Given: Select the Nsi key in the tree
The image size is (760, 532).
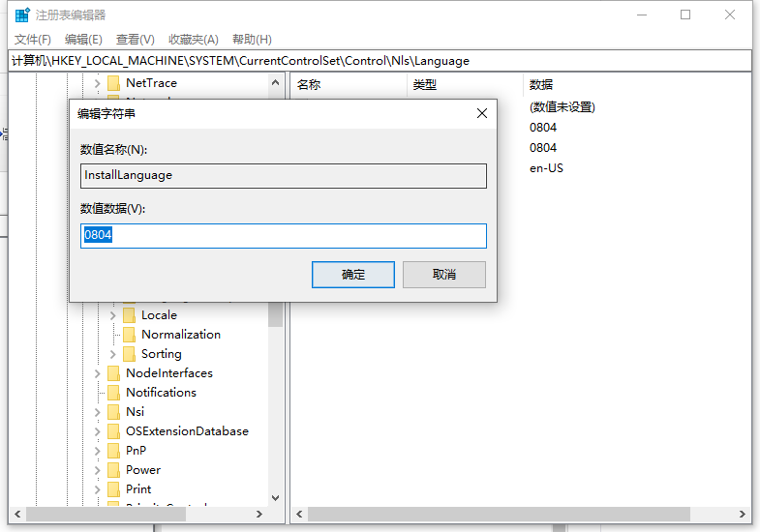Looking at the screenshot, I should [x=135, y=412].
